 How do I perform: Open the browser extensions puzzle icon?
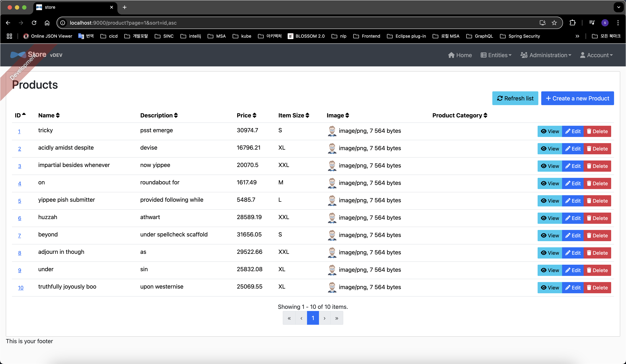[572, 23]
